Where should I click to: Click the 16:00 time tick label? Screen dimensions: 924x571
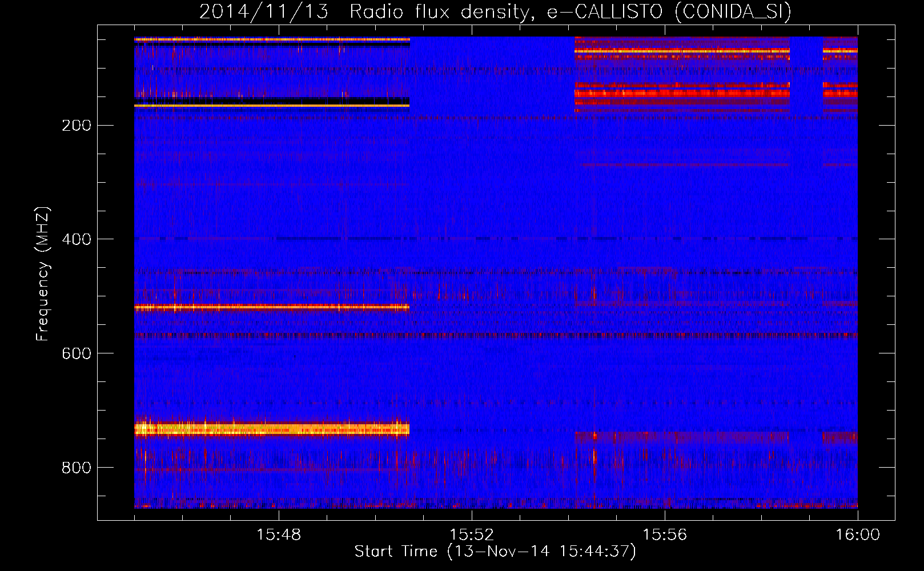click(x=858, y=535)
